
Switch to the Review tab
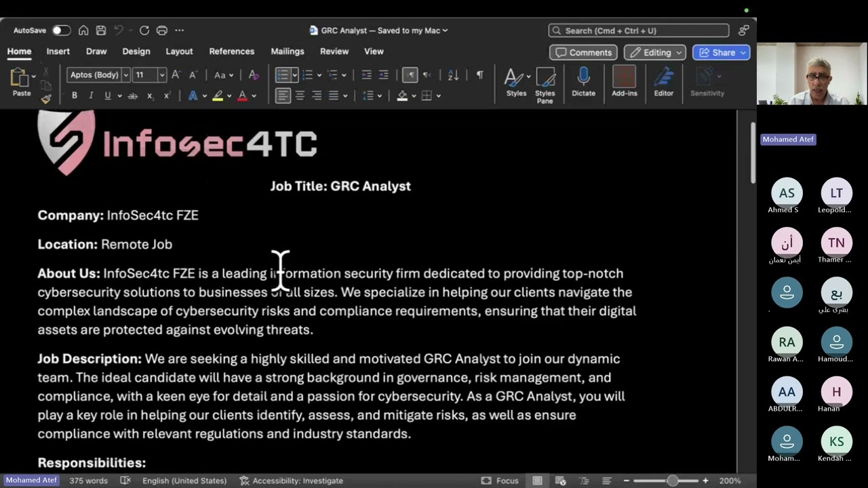pos(334,52)
